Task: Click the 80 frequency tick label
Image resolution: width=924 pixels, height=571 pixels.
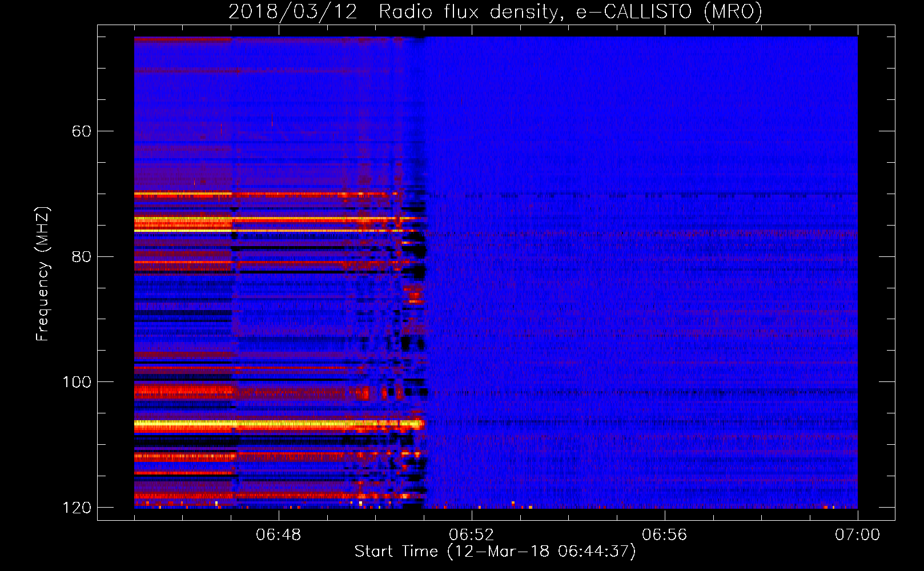Action: (82, 256)
